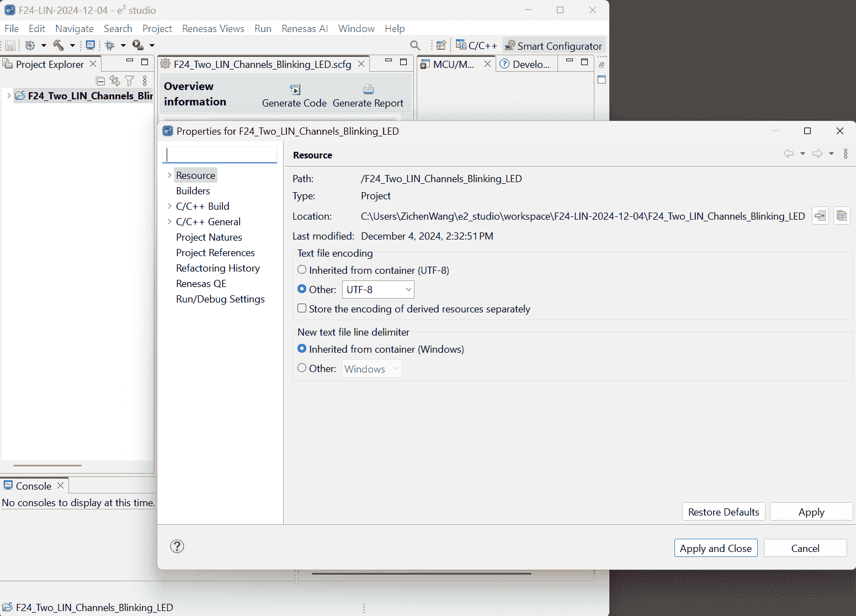The height and width of the screenshot is (616, 856).
Task: Click the properties filter text field
Action: (x=221, y=155)
